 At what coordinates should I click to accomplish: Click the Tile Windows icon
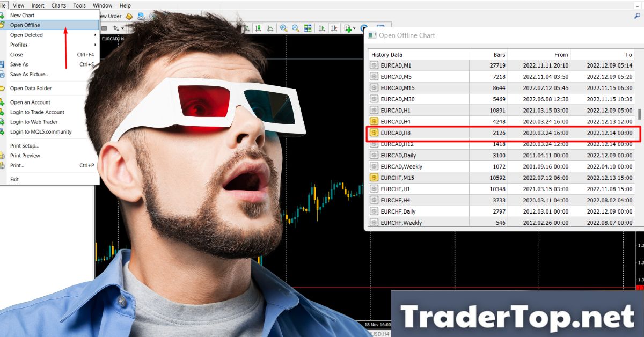pos(307,28)
